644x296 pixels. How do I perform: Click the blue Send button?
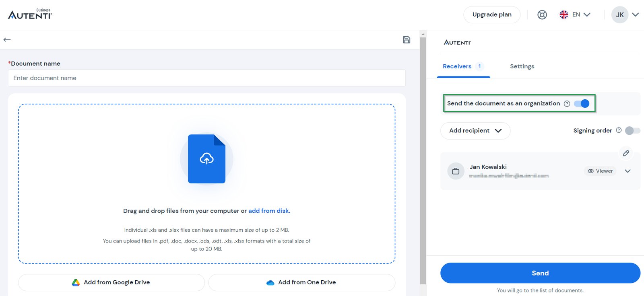tap(540, 273)
